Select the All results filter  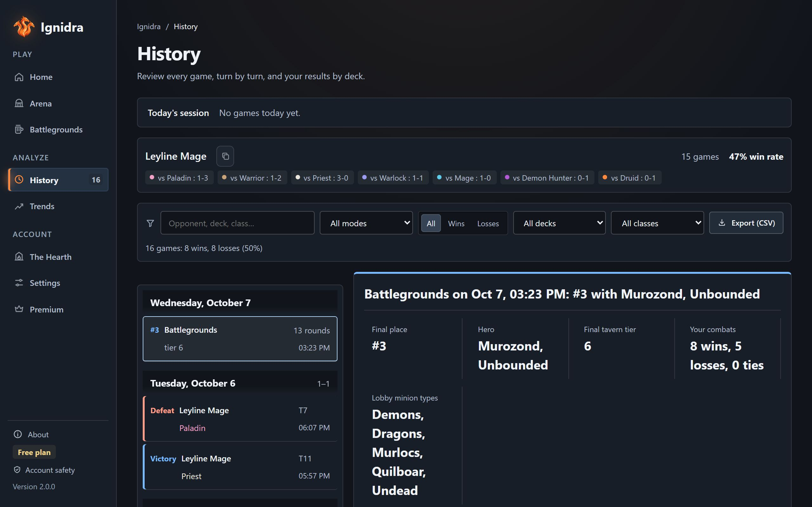tap(431, 223)
